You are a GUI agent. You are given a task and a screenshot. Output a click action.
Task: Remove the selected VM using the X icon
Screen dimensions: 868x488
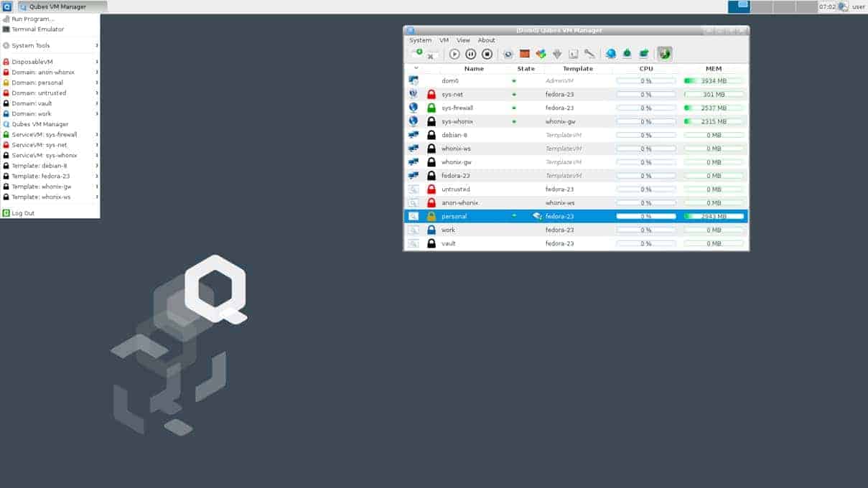(x=431, y=57)
